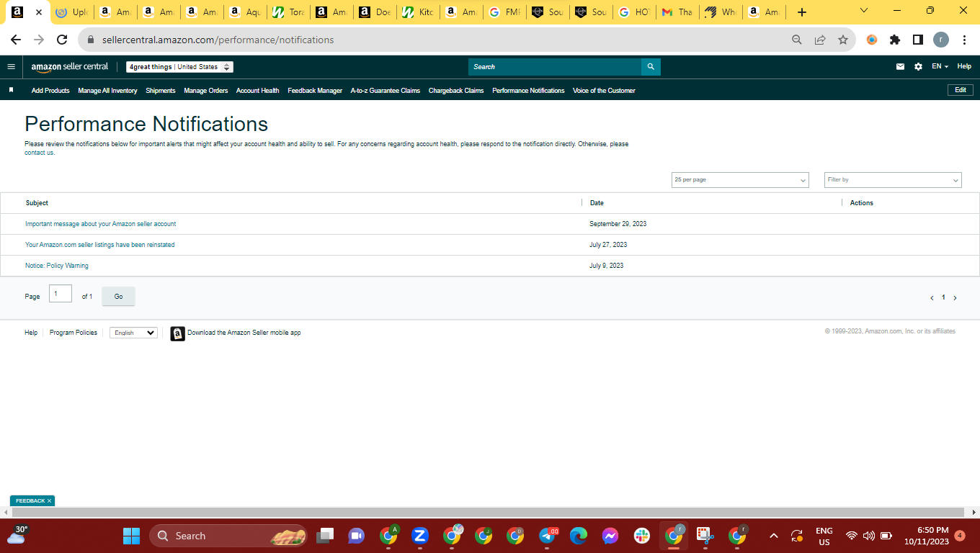The width and height of the screenshot is (980, 553).
Task: Open a new browser tab
Action: tap(802, 12)
